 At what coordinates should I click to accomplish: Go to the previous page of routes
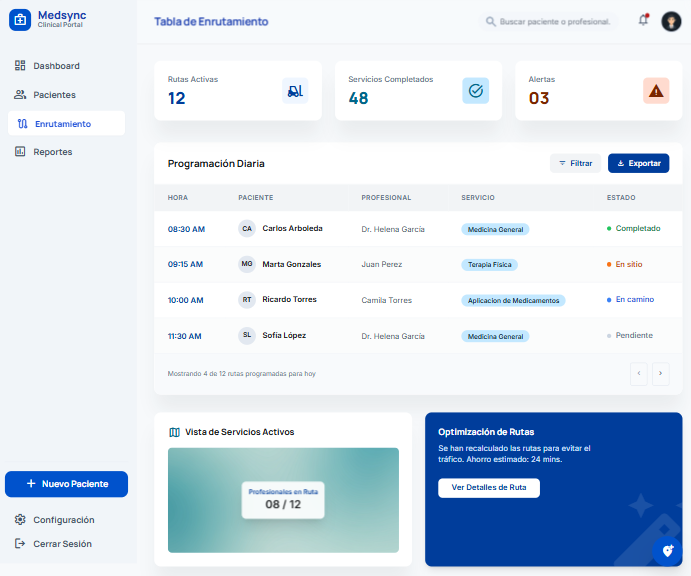pyautogui.click(x=639, y=374)
